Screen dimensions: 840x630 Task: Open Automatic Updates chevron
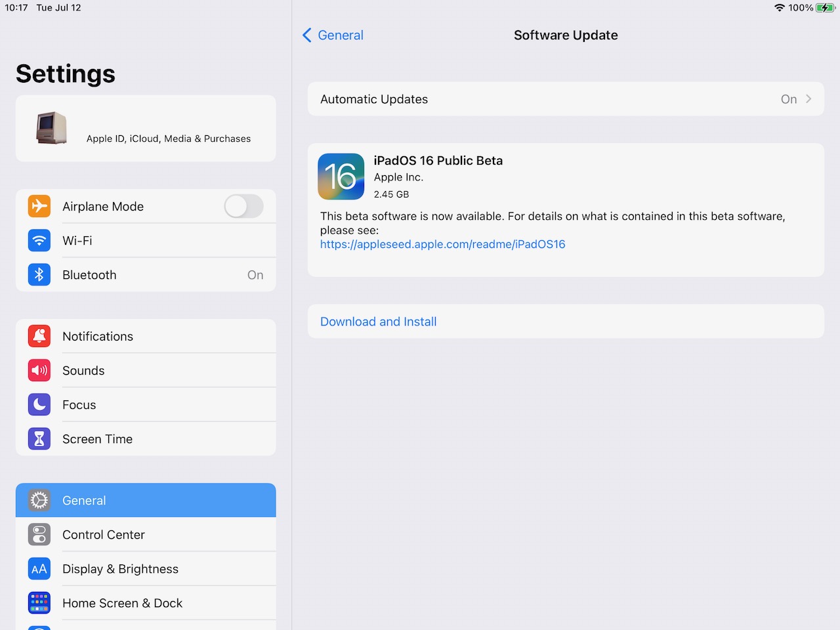808,99
